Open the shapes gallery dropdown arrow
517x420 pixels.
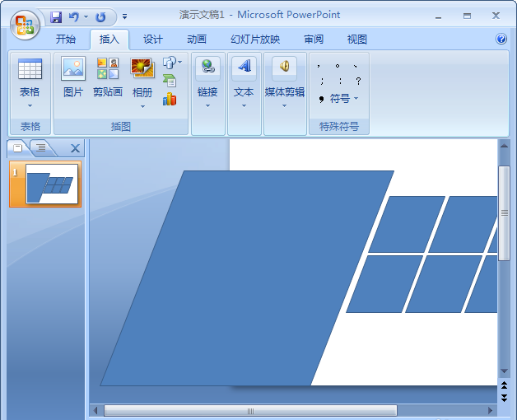tap(180, 62)
